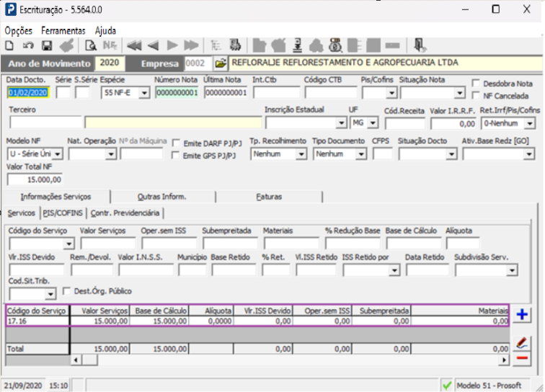Click the Número Nota field
Image resolution: width=545 pixels, height=392 pixels.
tap(177, 93)
